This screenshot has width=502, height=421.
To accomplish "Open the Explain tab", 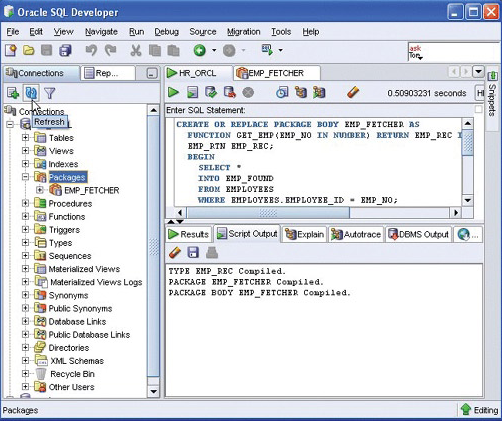I will (304, 234).
